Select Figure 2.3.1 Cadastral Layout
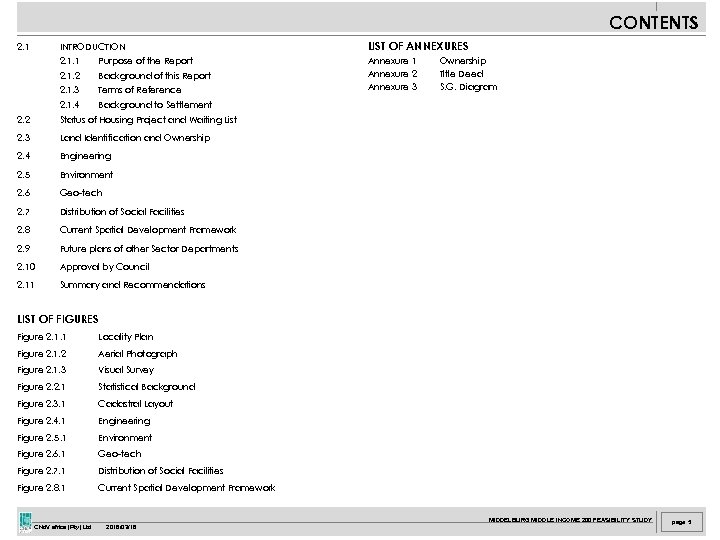Viewport: 720px width, 540px height. 95,404
